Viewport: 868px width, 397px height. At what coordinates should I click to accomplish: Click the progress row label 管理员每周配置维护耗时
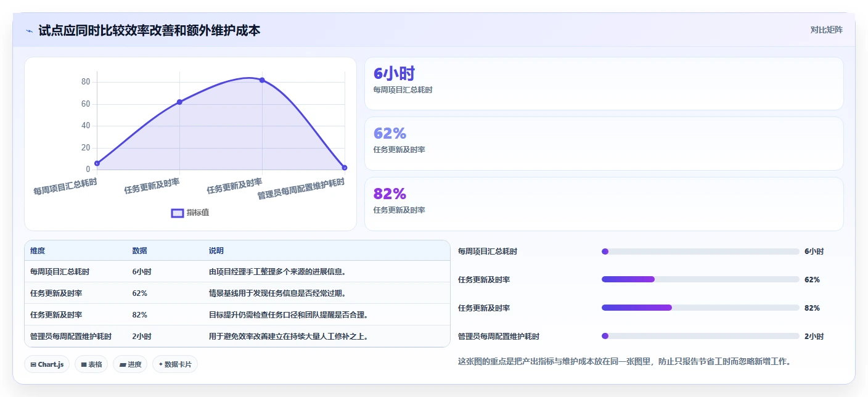(x=499, y=337)
